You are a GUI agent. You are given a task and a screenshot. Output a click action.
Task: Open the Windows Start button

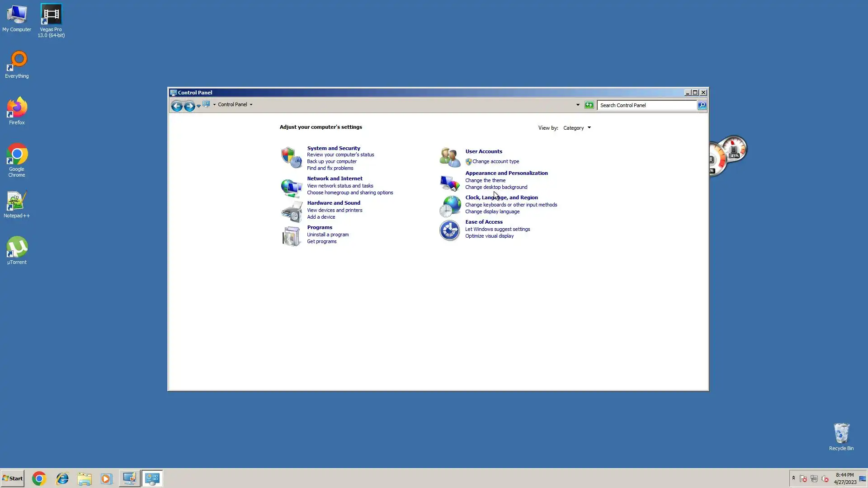point(13,478)
